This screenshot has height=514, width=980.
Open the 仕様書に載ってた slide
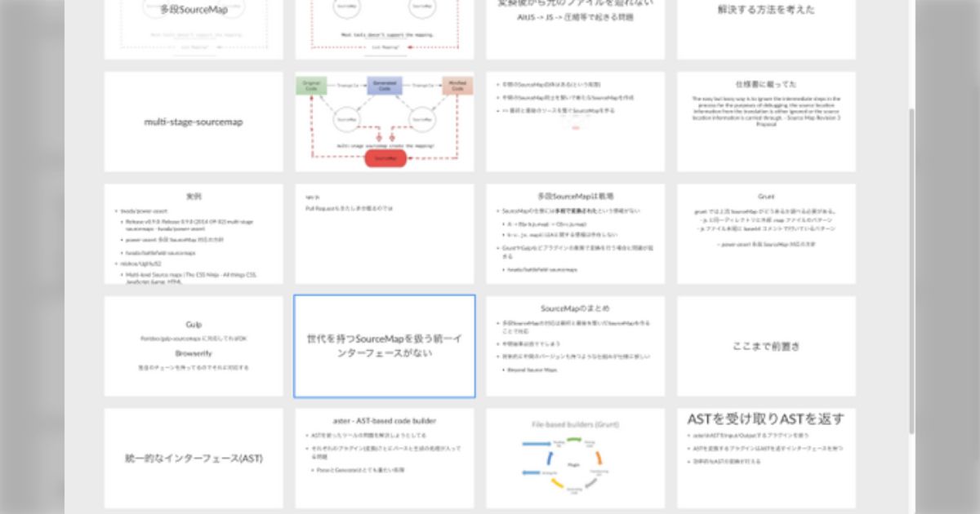766,122
